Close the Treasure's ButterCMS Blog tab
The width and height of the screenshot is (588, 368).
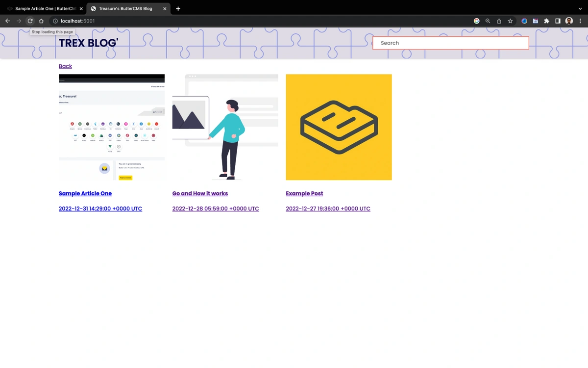pos(165,8)
